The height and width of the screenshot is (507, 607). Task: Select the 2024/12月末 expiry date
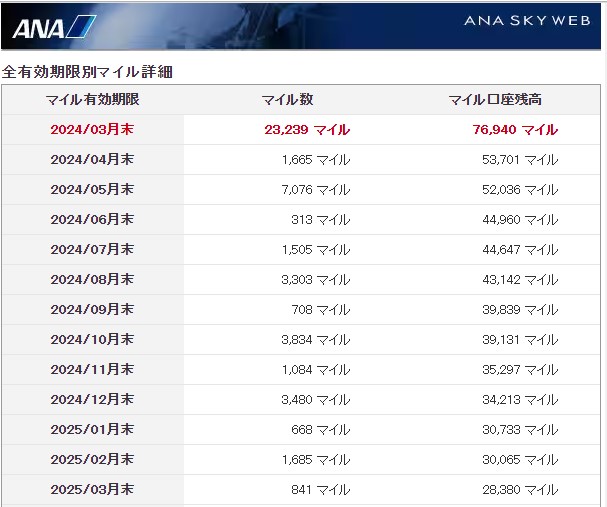tap(92, 400)
